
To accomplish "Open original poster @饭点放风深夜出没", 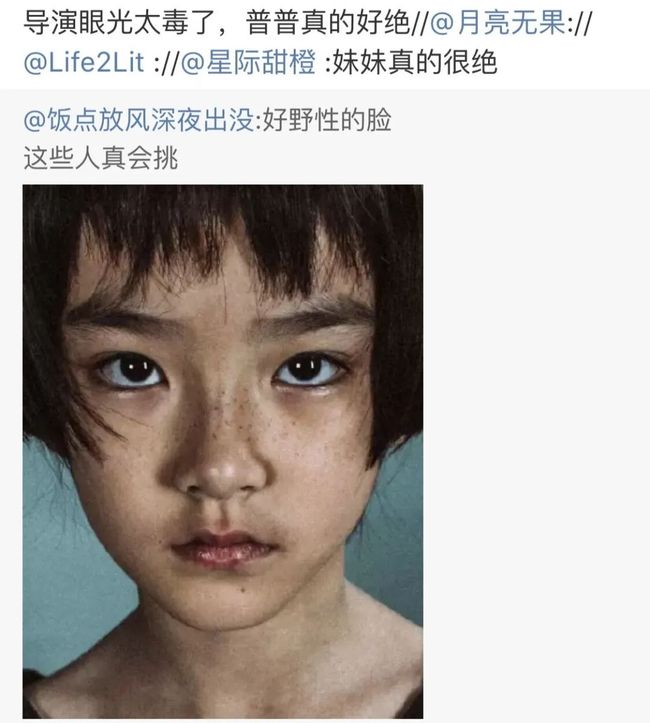I will point(138,120).
